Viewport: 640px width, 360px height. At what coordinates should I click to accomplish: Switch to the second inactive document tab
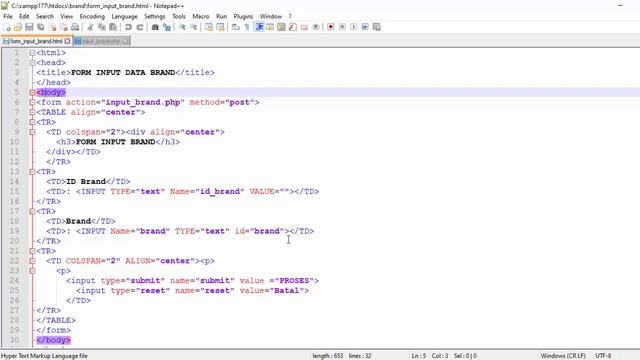pos(102,41)
